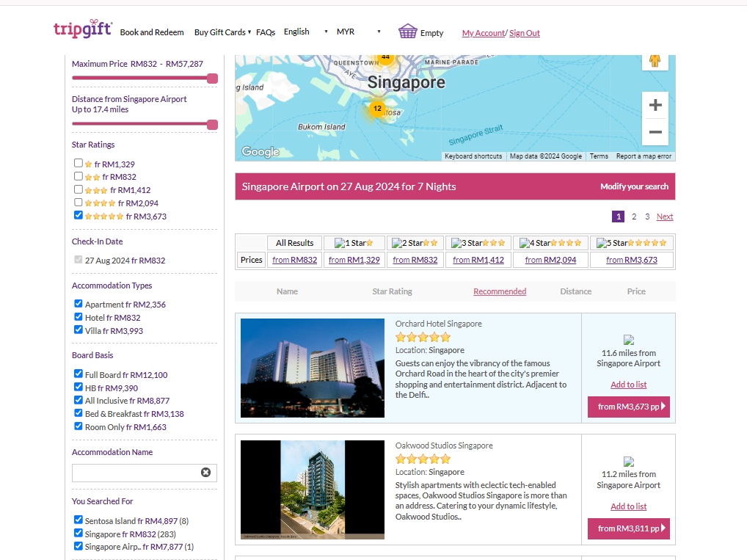Expand the Buy Gift Cards menu
This screenshot has width=747, height=560.
click(x=222, y=32)
